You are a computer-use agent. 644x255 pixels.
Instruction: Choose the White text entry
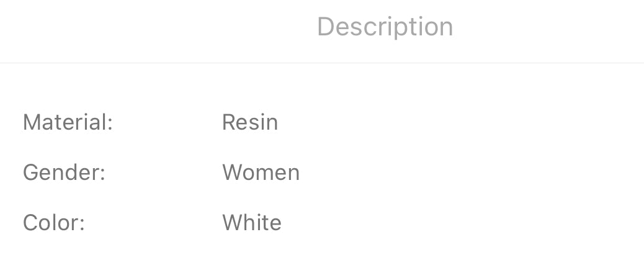point(252,223)
